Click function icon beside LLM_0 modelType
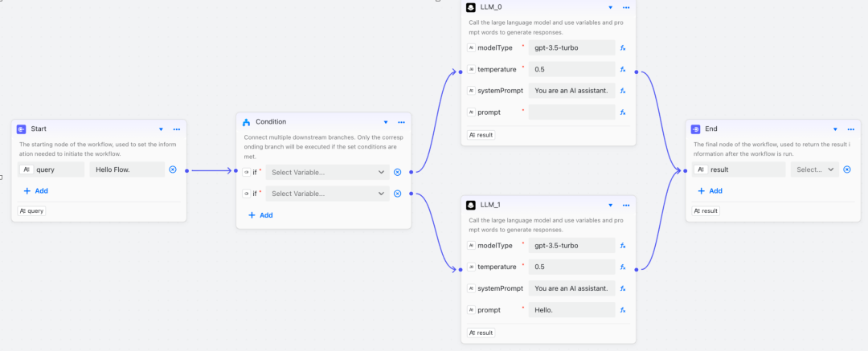The width and height of the screenshot is (868, 351). pyautogui.click(x=623, y=48)
